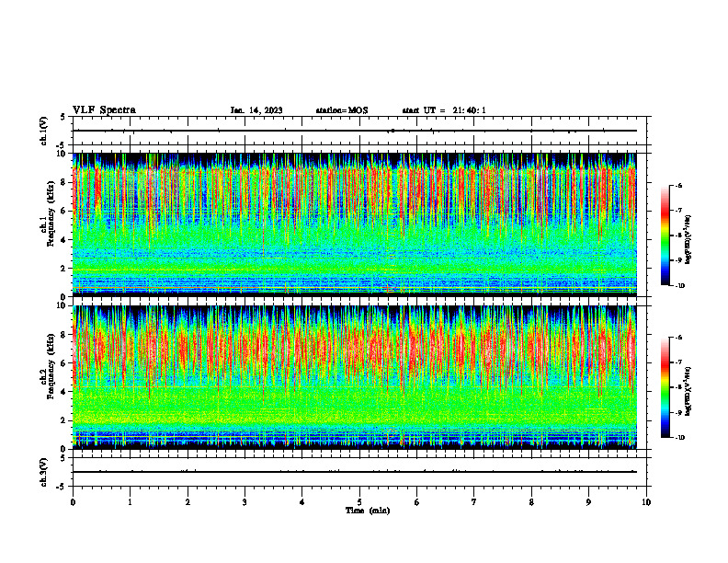Click the ch.2 spectrogram color scale bar

(x=665, y=387)
